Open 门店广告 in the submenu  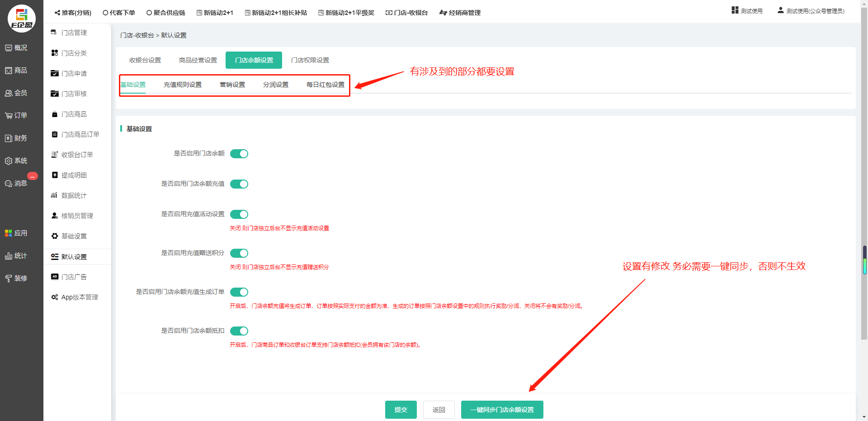point(74,277)
